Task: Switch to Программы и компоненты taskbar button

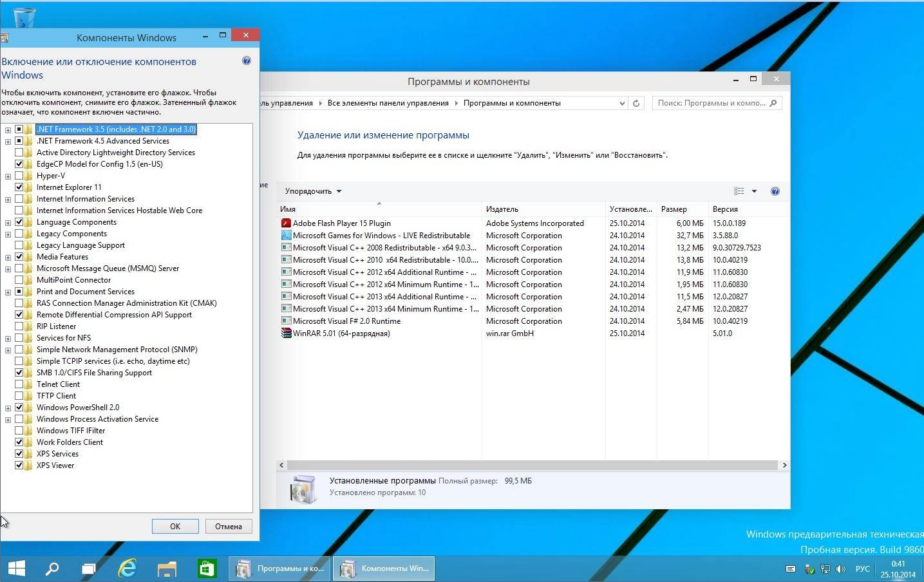Action: click(x=279, y=568)
